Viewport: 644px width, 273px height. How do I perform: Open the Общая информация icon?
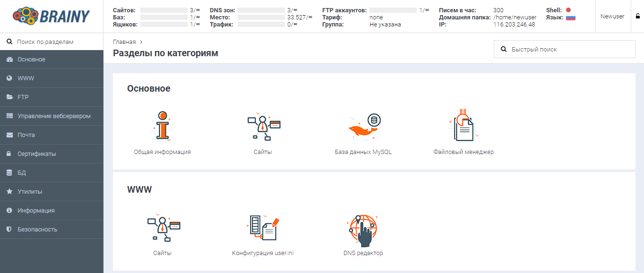tap(162, 127)
